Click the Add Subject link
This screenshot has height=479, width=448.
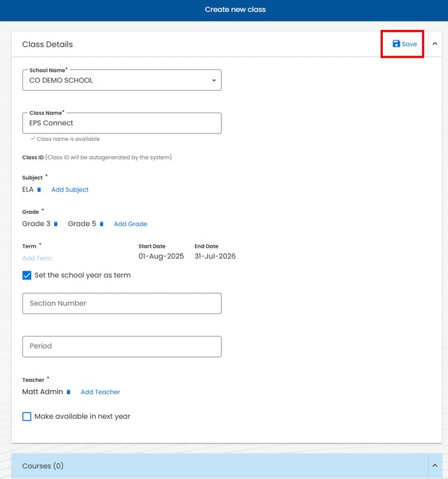[70, 190]
